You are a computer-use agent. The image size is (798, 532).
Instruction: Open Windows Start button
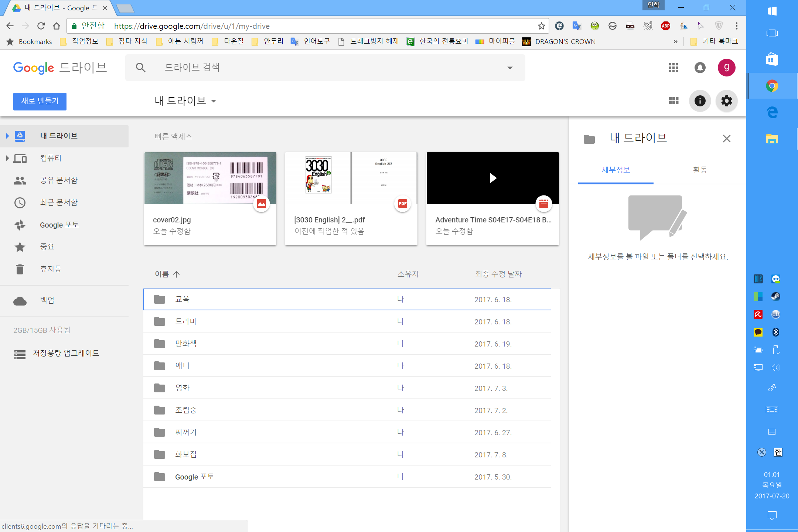tap(772, 11)
